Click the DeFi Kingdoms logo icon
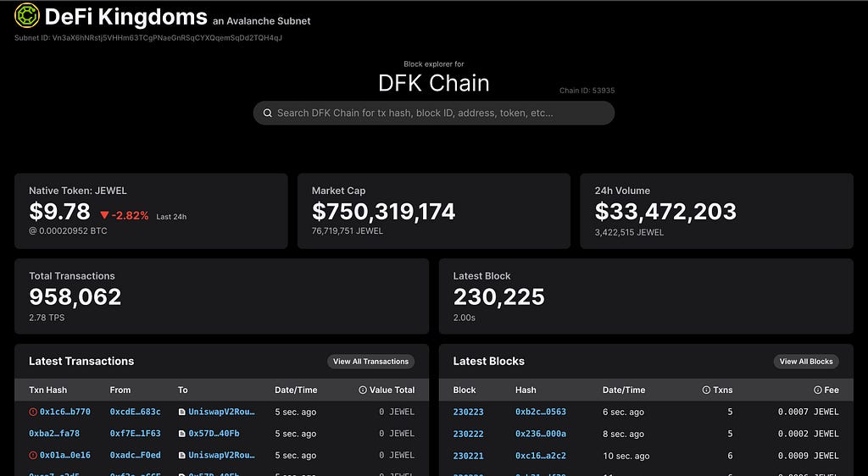 [27, 15]
